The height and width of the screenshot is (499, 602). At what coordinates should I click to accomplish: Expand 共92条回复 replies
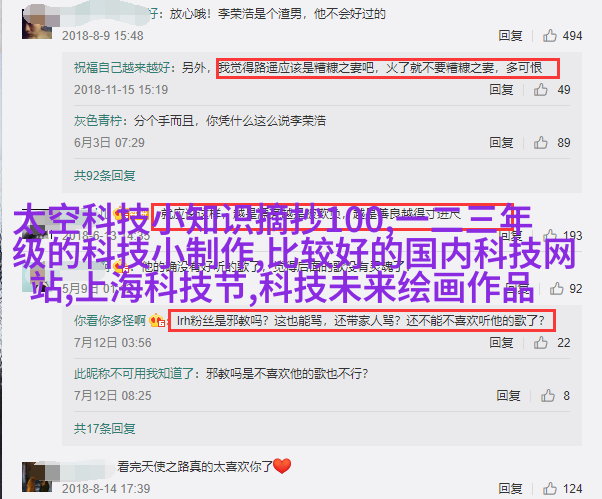pyautogui.click(x=104, y=175)
